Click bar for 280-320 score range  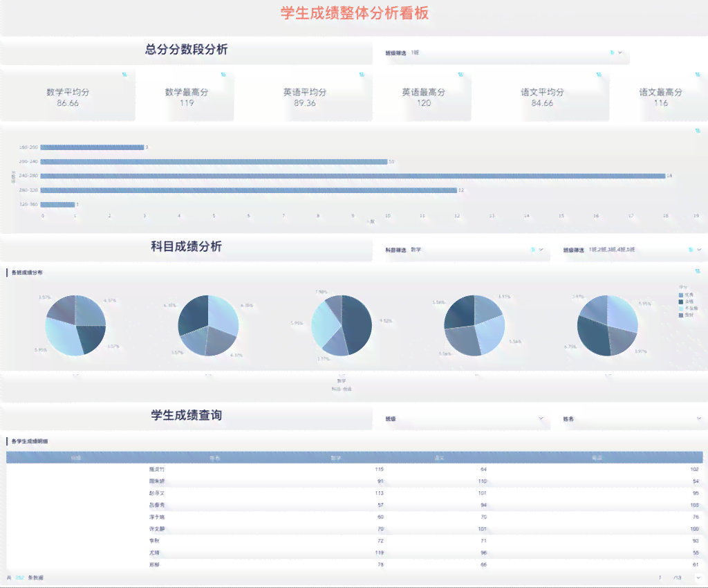[248, 190]
